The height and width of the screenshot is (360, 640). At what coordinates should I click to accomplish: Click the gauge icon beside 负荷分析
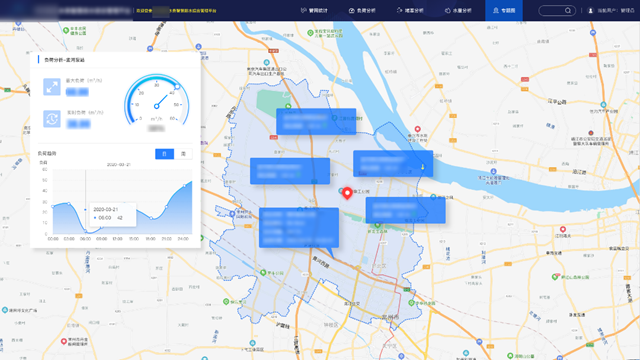coord(351,11)
